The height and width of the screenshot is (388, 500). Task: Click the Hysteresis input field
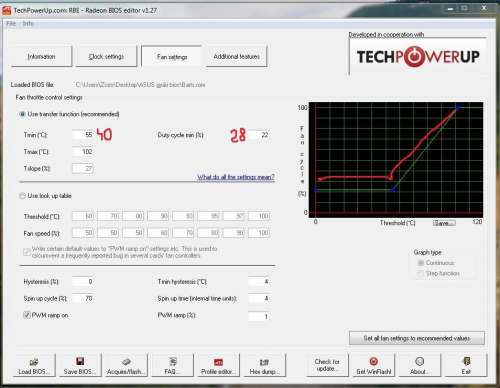click(x=83, y=282)
